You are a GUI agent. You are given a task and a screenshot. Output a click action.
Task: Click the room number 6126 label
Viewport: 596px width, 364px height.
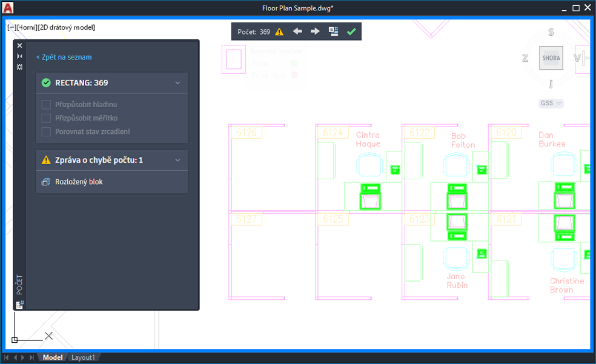click(247, 133)
